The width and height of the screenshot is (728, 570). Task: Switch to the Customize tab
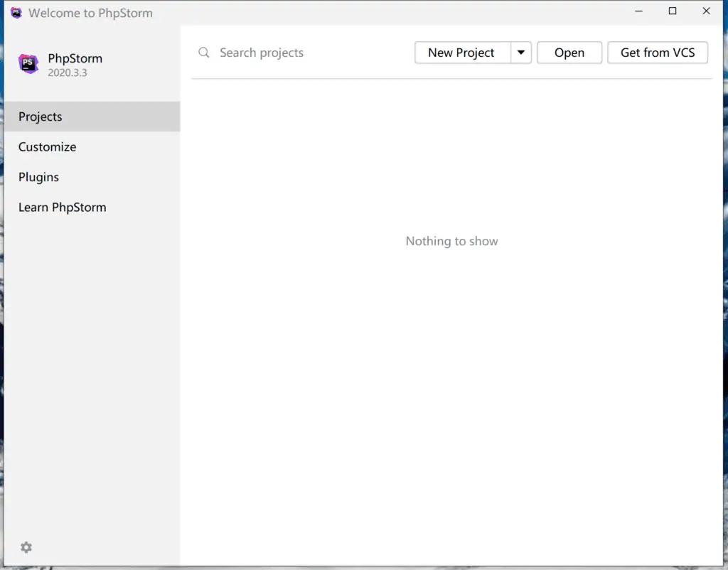click(x=47, y=147)
